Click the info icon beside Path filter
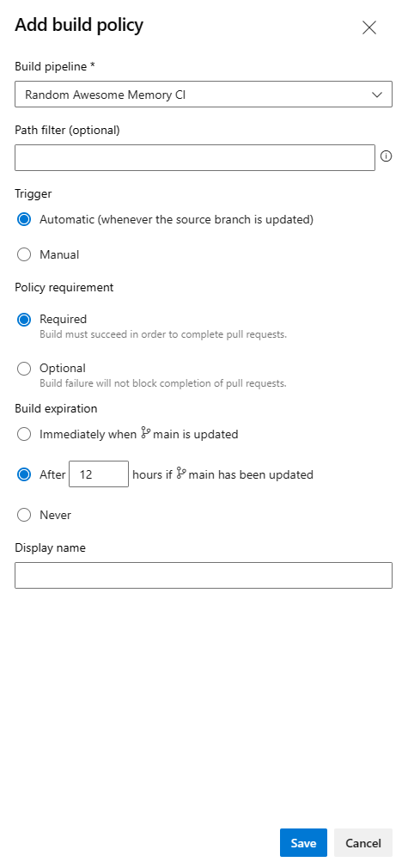Screen dimensions: 408x868 (387, 156)
